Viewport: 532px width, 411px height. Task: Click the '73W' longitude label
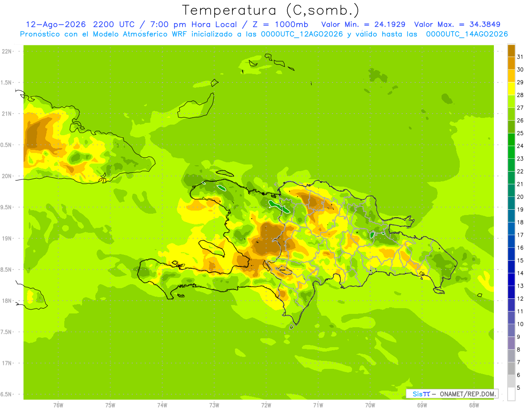214,405
